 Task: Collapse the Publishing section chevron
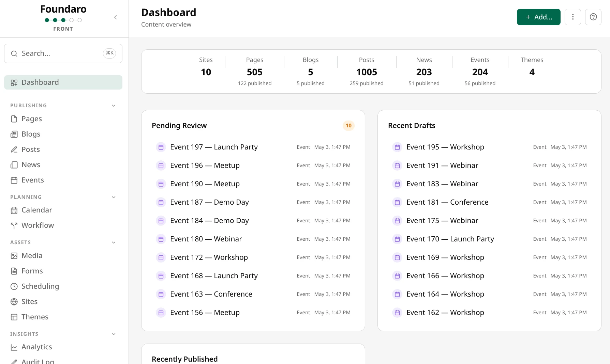[x=114, y=106]
